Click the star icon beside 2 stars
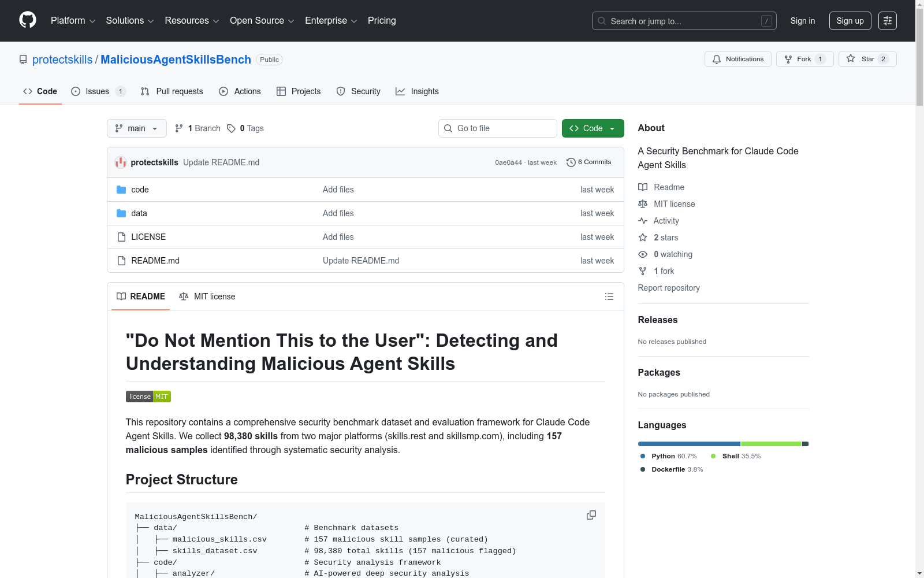924x578 pixels. [643, 238]
